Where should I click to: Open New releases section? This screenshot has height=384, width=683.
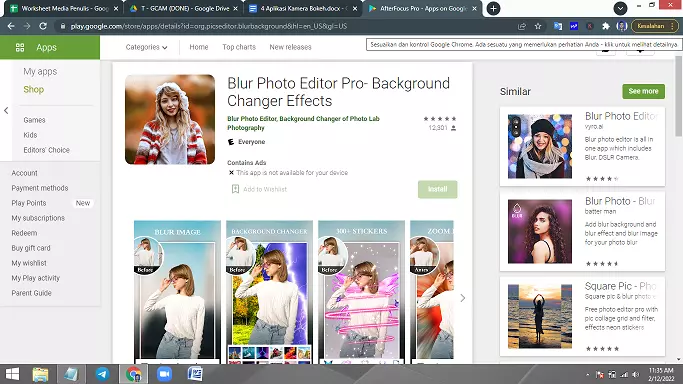click(x=291, y=47)
